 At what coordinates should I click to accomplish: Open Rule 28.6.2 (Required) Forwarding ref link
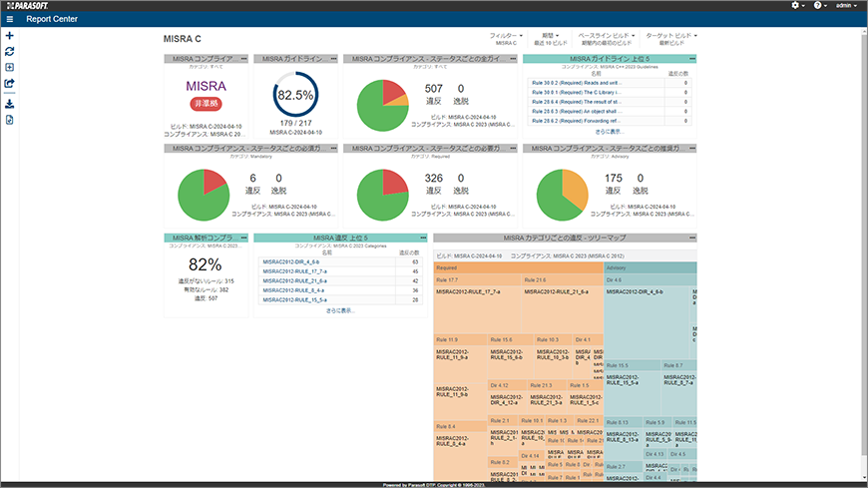[577, 120]
